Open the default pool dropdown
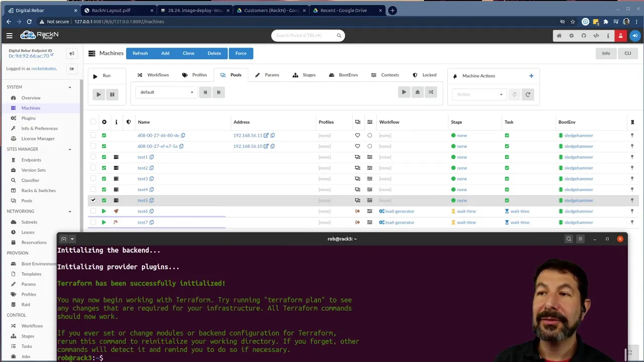This screenshot has height=362, width=644. pos(166,92)
